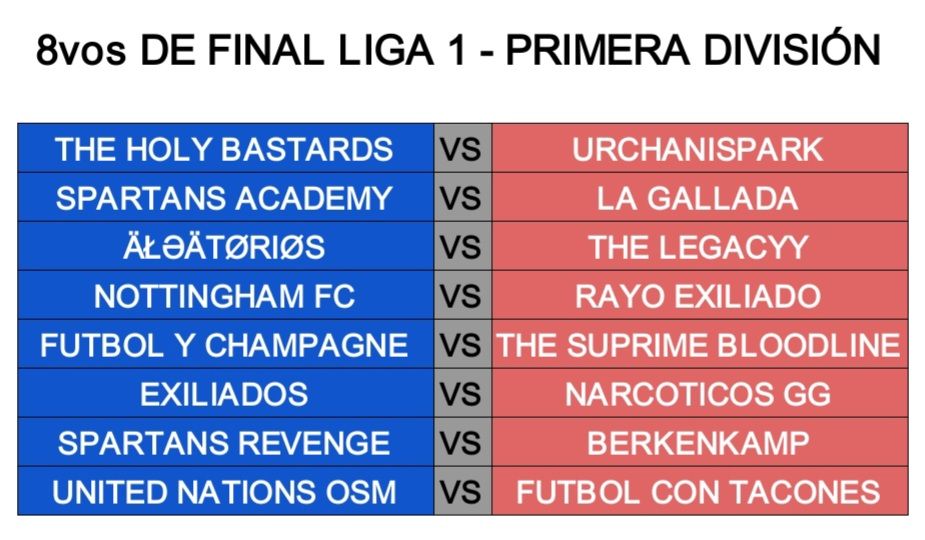Click the NOTTINGHAM FC cell

[x=225, y=295]
